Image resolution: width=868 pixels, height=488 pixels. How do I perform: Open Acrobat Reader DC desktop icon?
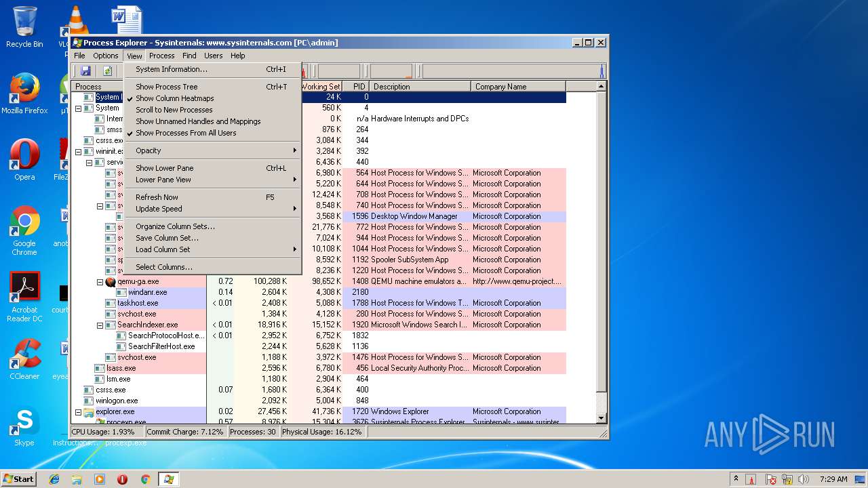click(x=24, y=297)
